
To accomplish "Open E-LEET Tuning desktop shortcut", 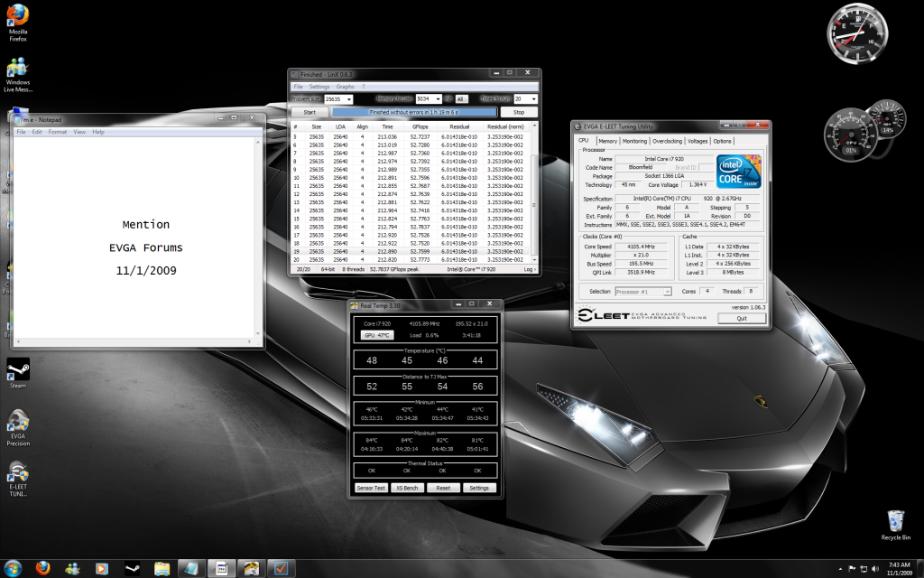I will click(x=17, y=473).
